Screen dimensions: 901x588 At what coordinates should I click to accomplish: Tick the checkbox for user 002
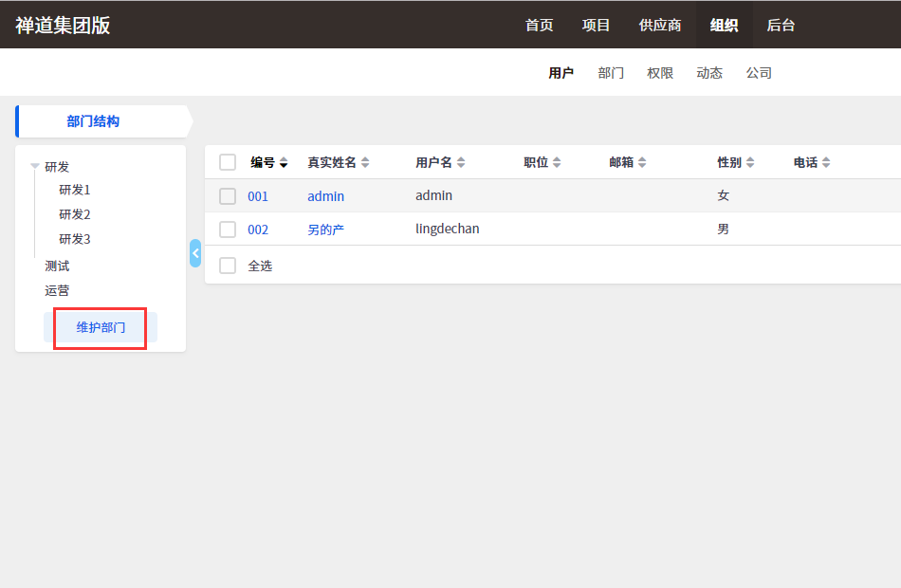pyautogui.click(x=228, y=230)
